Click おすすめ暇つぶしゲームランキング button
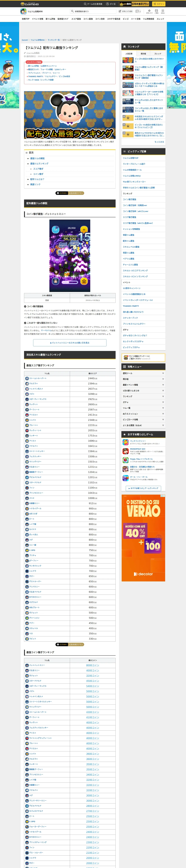The image size is (186, 868). tap(143, 488)
